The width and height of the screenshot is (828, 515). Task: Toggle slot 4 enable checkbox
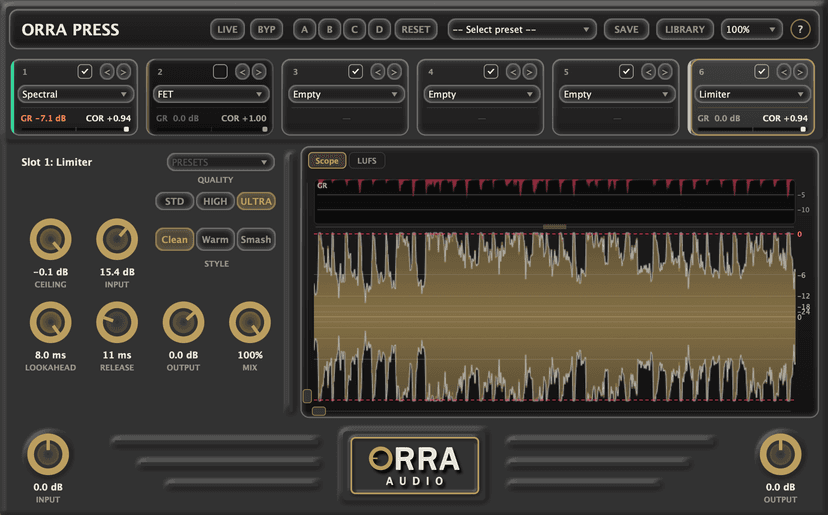pyautogui.click(x=491, y=71)
